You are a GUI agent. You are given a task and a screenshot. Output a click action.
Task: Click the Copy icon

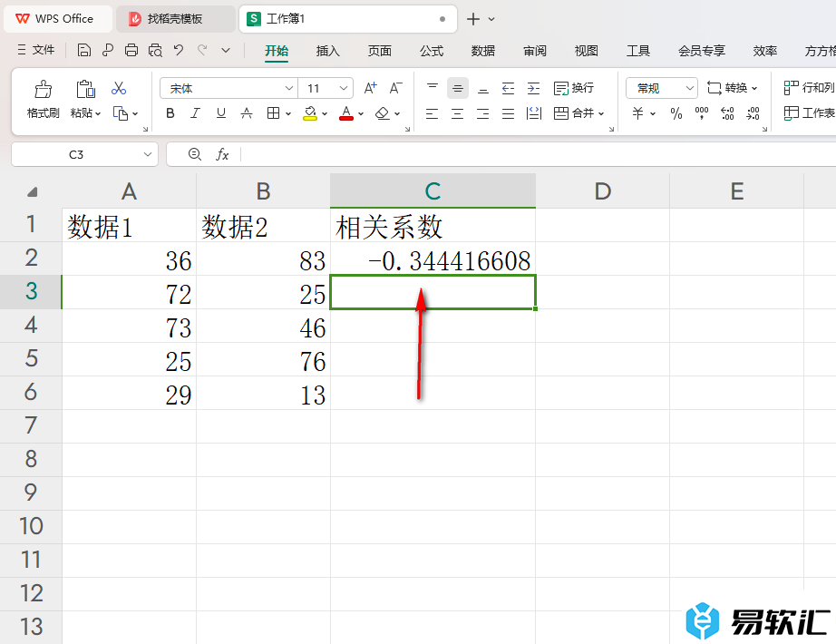click(x=120, y=113)
